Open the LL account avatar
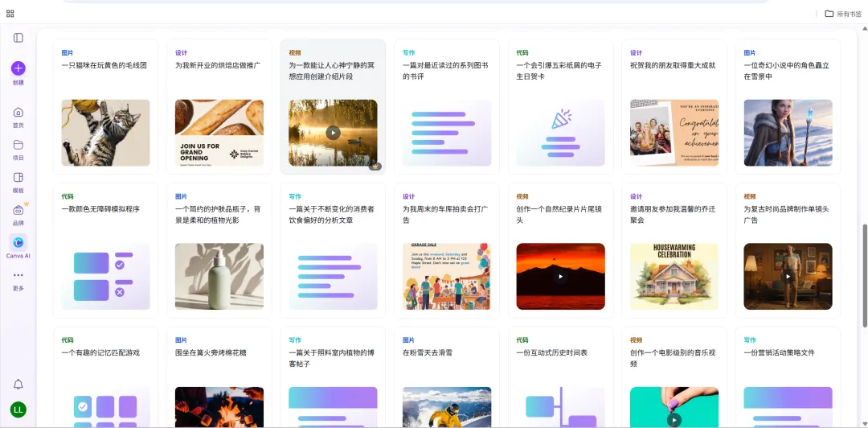Image resolution: width=868 pixels, height=428 pixels. (18, 409)
